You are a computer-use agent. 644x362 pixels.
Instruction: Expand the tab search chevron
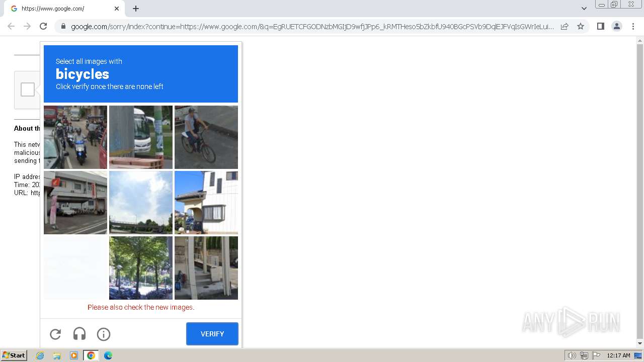[584, 9]
